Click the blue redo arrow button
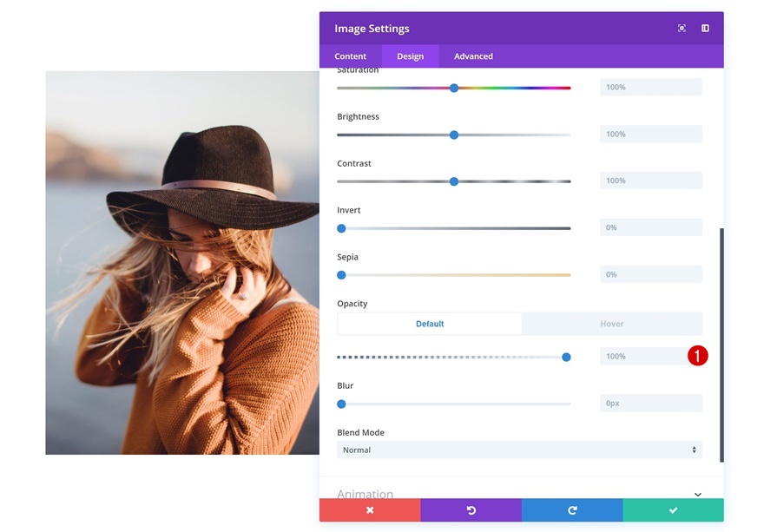 [572, 510]
